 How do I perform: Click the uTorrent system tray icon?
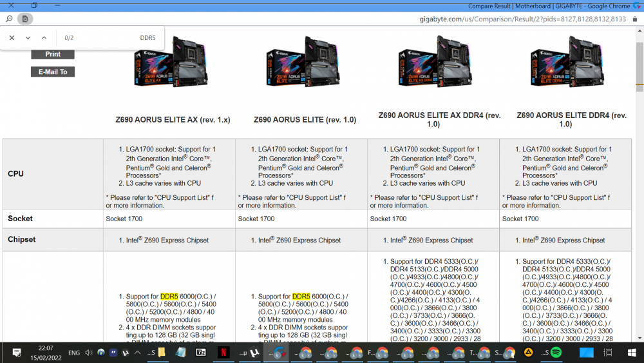[x=126, y=353]
